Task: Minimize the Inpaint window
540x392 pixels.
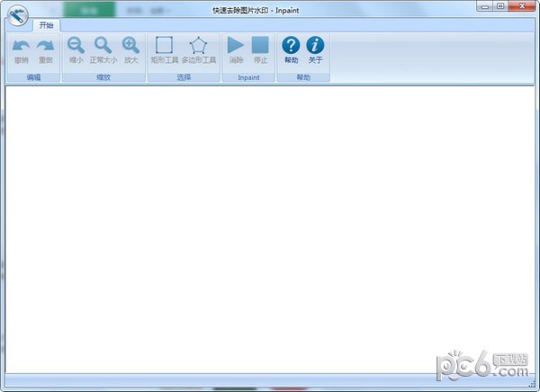Action: (x=485, y=5)
